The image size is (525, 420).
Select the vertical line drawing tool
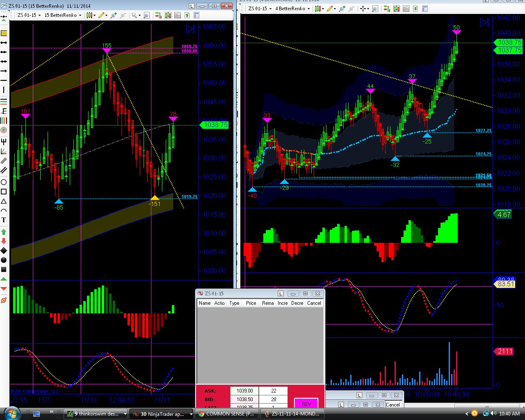[4, 90]
